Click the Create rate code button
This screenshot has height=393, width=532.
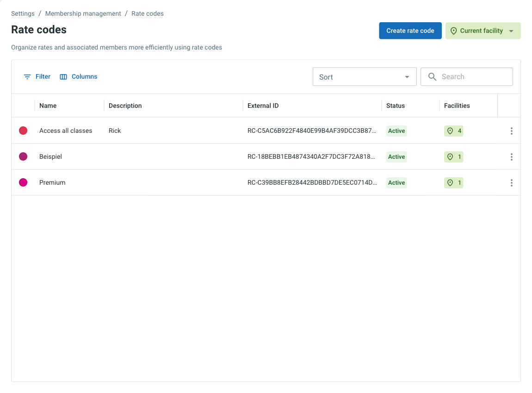410,31
